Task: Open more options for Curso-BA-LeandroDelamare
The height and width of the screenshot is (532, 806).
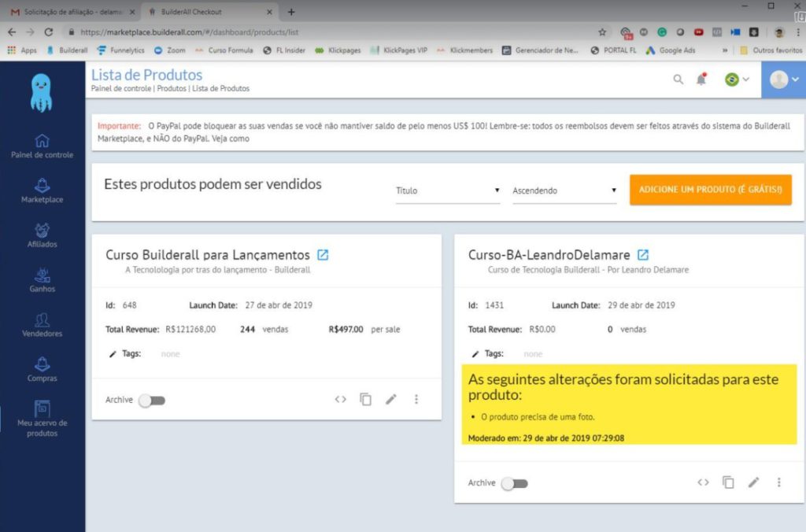Action: pos(778,482)
